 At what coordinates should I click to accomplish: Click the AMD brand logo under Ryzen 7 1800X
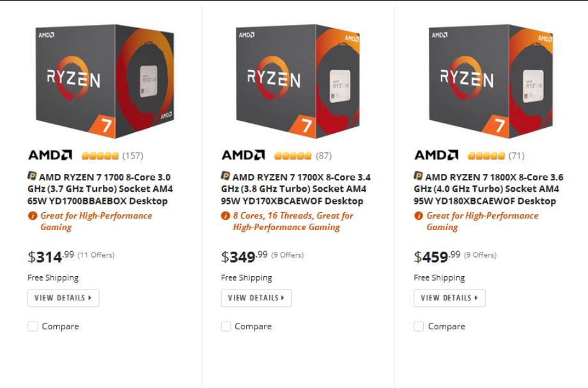[x=436, y=155]
